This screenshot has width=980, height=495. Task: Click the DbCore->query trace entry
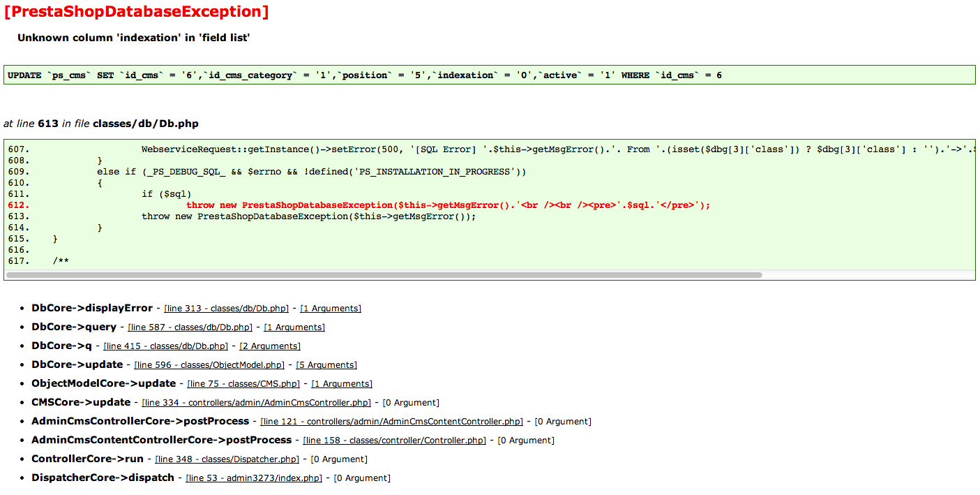[x=74, y=327]
